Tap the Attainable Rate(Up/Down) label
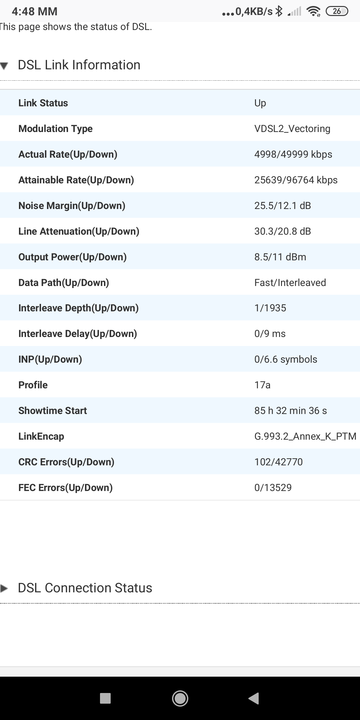This screenshot has height=720, width=360. pos(76,180)
